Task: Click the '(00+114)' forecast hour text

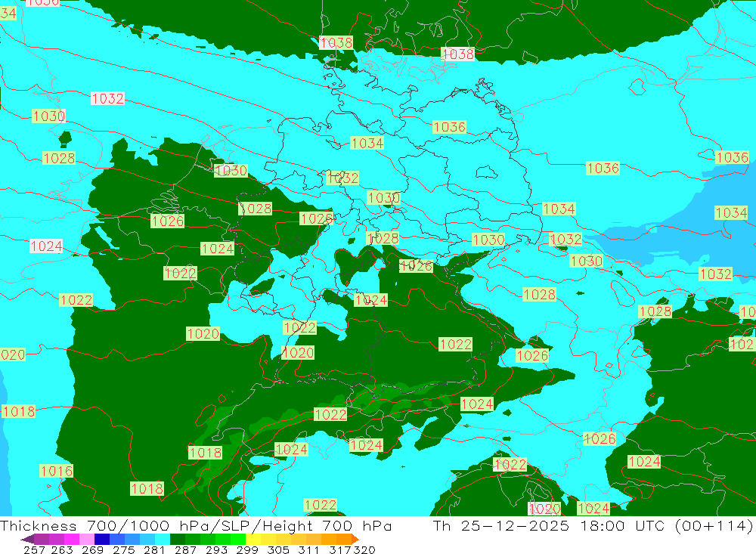Action: click(x=714, y=525)
